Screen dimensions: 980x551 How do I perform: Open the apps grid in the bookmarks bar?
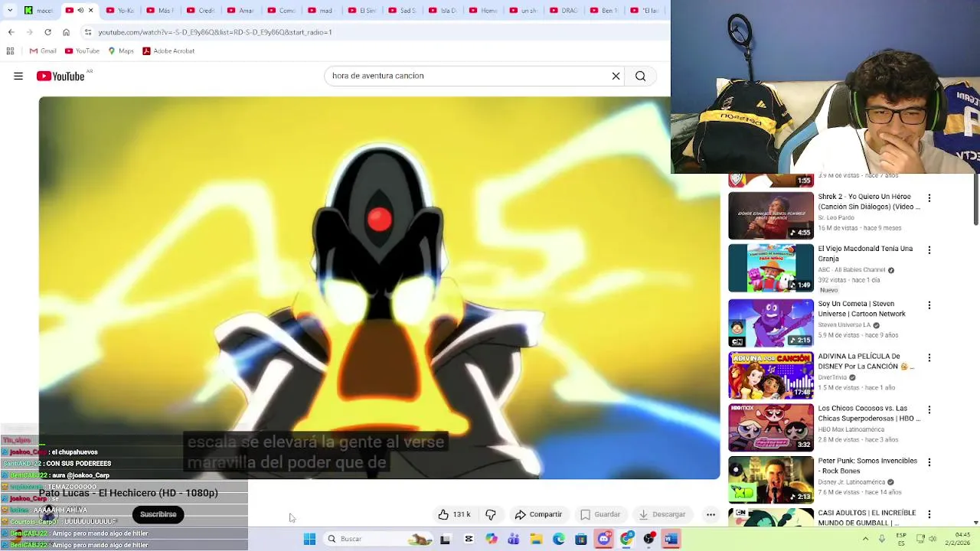(10, 51)
